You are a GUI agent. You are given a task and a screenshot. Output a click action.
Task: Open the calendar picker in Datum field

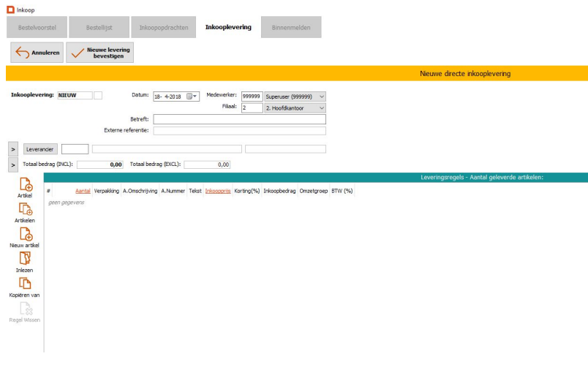click(x=192, y=96)
